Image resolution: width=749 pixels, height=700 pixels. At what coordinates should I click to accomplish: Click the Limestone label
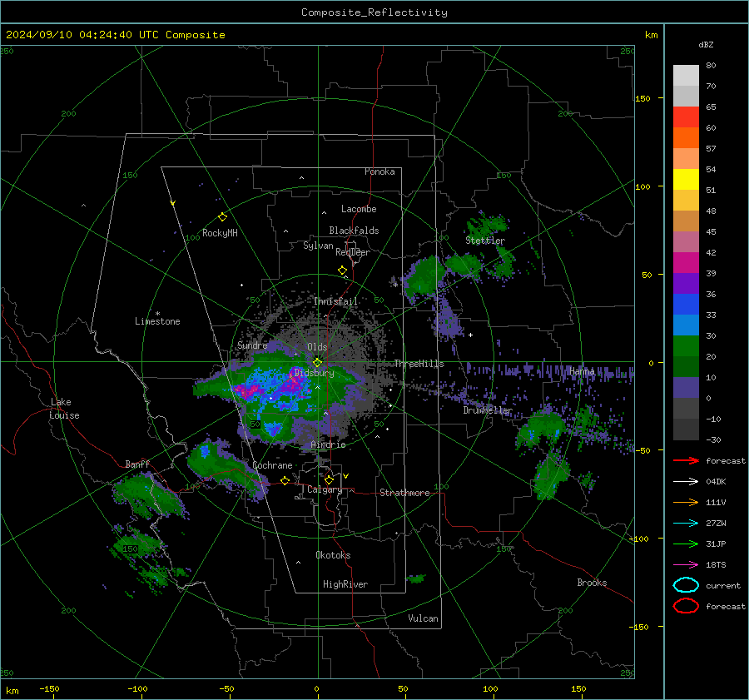click(157, 321)
